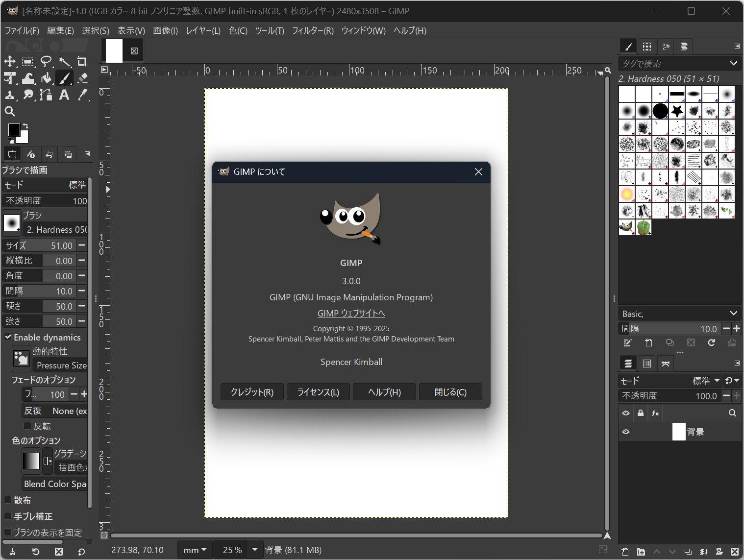Select the Bucket Fill tool
744x560 pixels.
(x=46, y=78)
